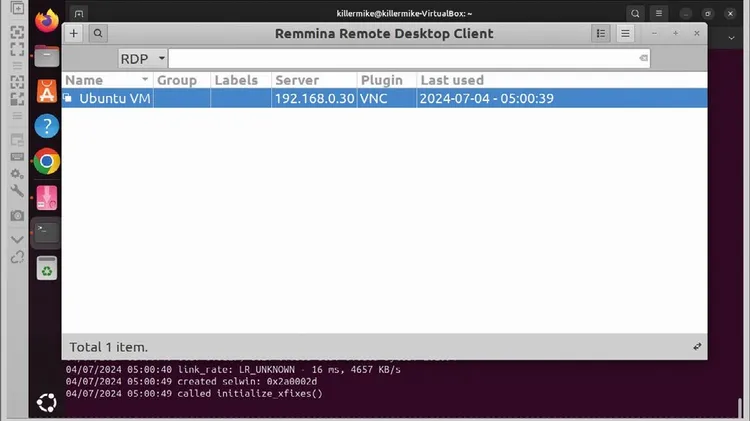Open fullscreen options menu in sidebar
This screenshot has width=750, height=421.
tap(17, 66)
